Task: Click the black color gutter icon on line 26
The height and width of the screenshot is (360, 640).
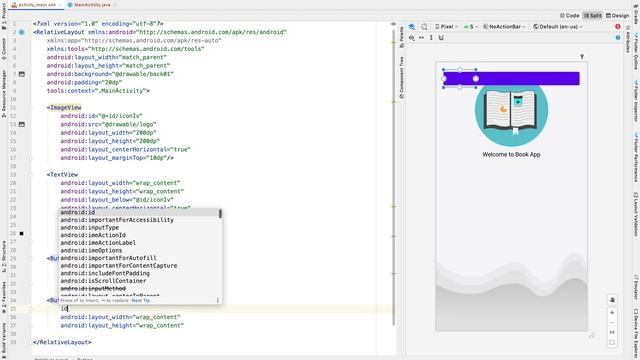Action: tap(22, 233)
